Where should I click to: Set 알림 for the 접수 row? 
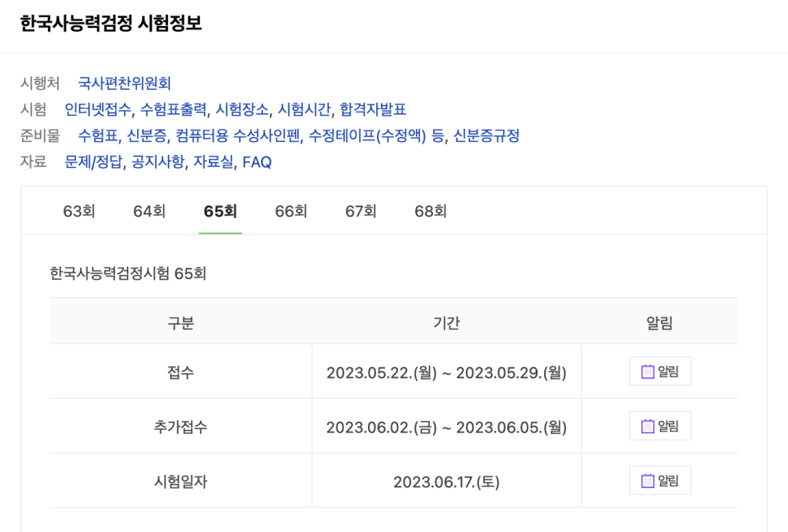[660, 371]
